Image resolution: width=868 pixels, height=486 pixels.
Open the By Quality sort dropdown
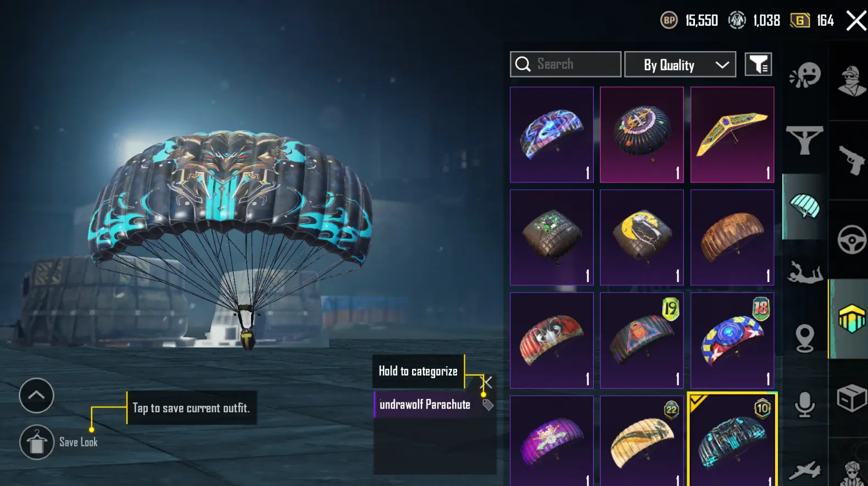pos(680,65)
